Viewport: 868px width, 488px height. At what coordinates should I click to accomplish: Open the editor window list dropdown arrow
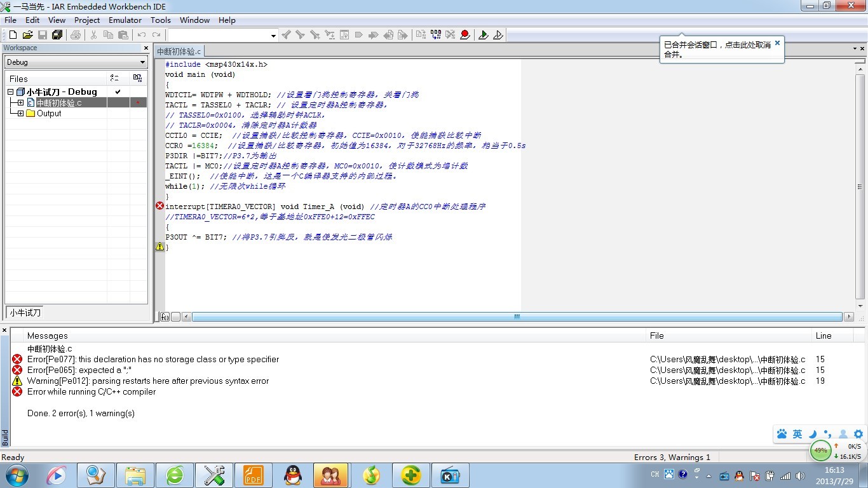[855, 48]
